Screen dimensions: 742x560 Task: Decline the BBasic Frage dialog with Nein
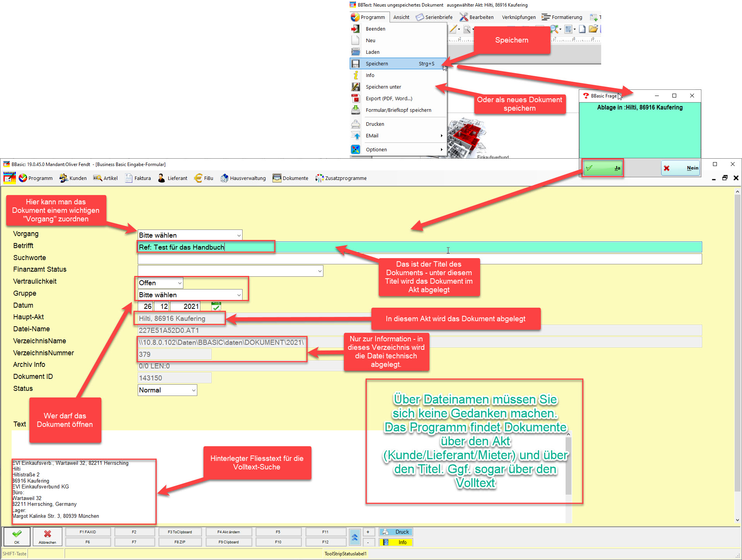(680, 168)
